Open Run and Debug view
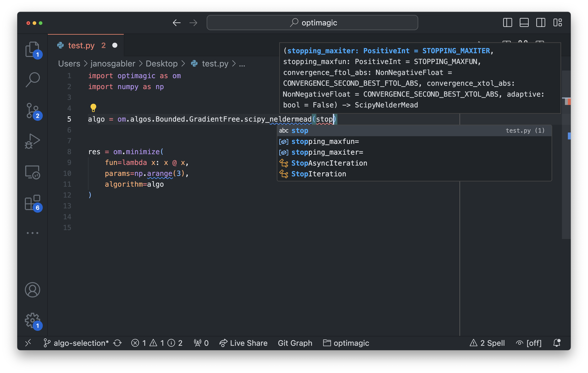 (32, 141)
